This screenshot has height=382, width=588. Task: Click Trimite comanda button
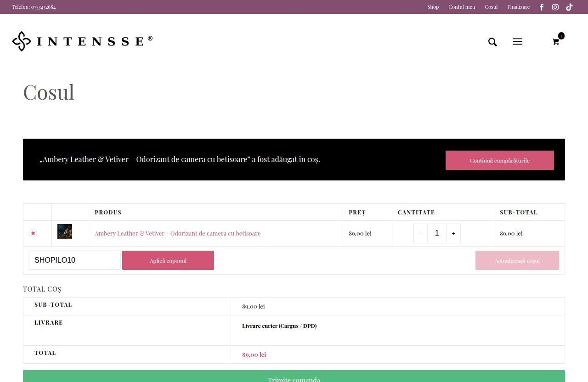coord(294,376)
